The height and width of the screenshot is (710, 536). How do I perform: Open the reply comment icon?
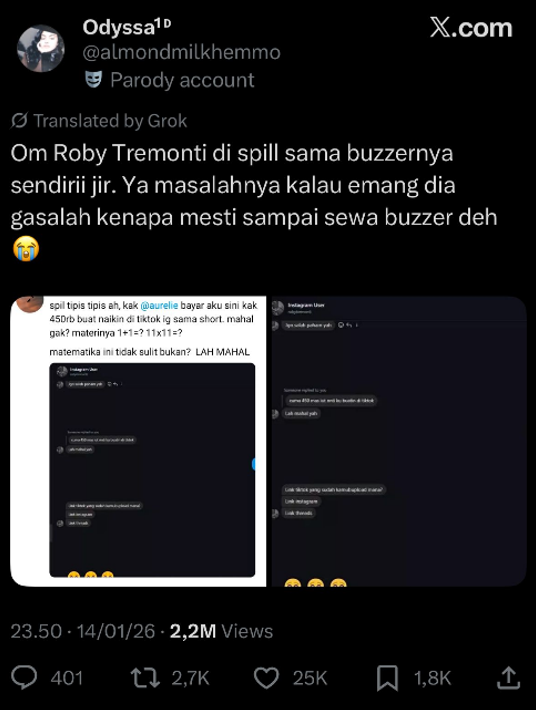click(24, 678)
